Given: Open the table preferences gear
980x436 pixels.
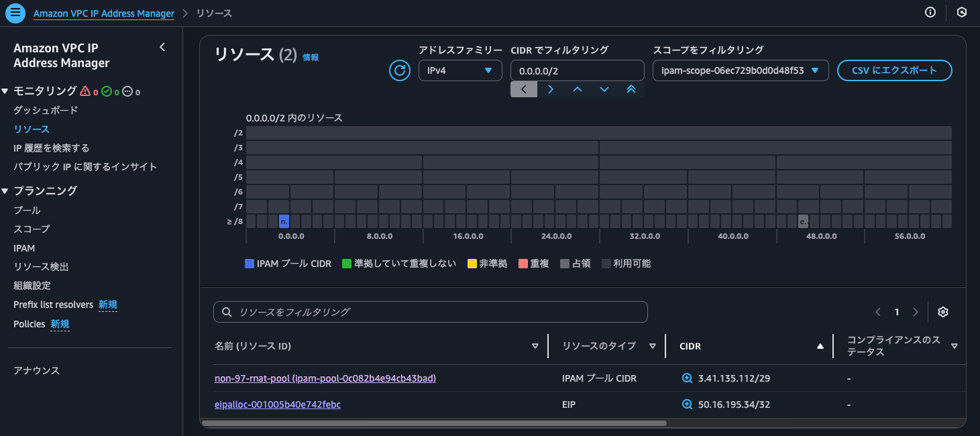Looking at the screenshot, I should tap(942, 311).
